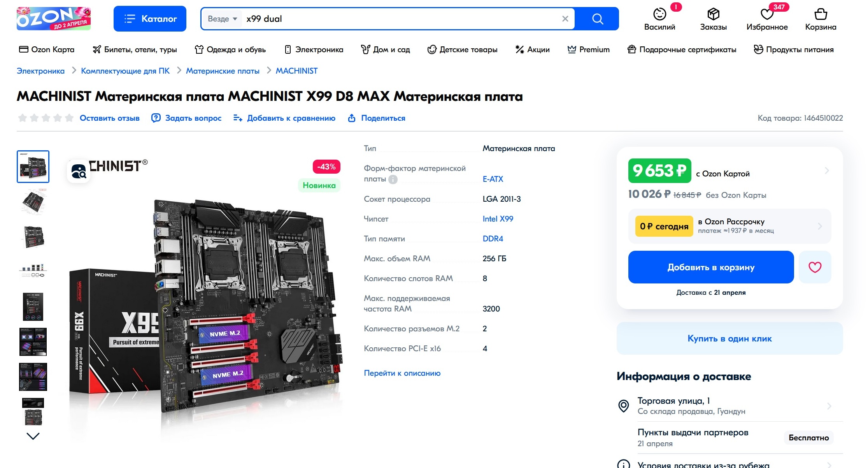The height and width of the screenshot is (468, 868).
Task: Click the star rating to leave review
Action: (46, 118)
